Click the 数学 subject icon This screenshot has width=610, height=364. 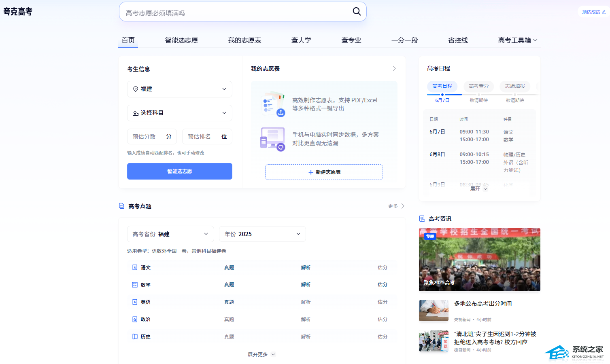(x=135, y=285)
